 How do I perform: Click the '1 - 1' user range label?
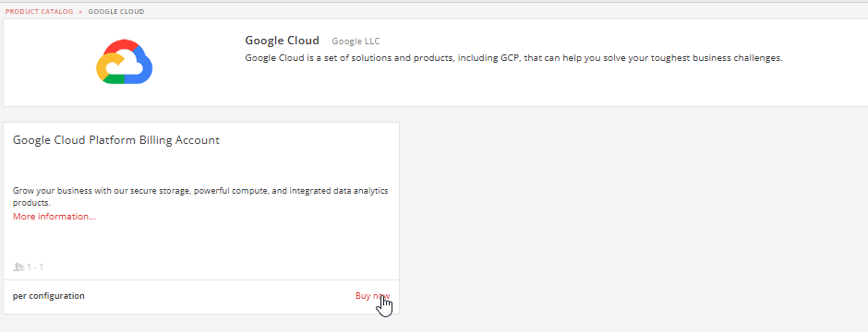(35, 267)
